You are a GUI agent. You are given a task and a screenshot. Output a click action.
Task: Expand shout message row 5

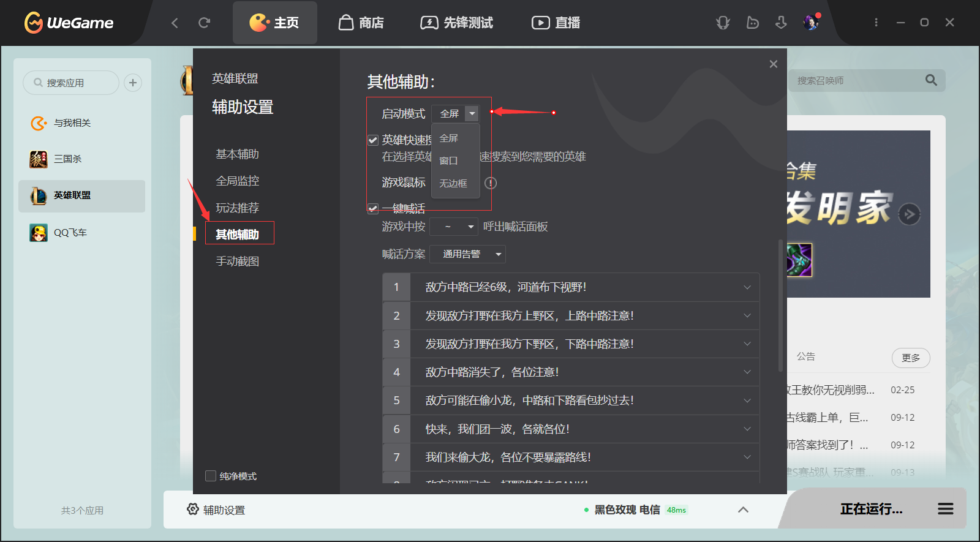[747, 401]
